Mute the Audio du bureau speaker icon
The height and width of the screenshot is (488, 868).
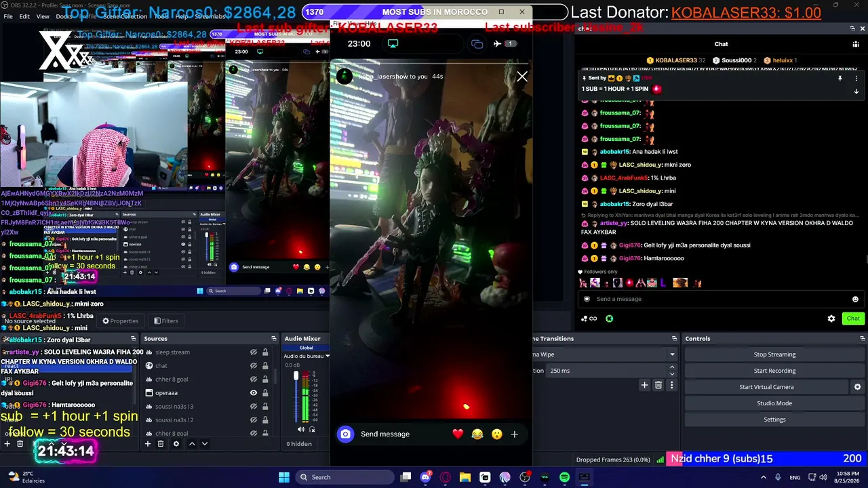coord(301,429)
